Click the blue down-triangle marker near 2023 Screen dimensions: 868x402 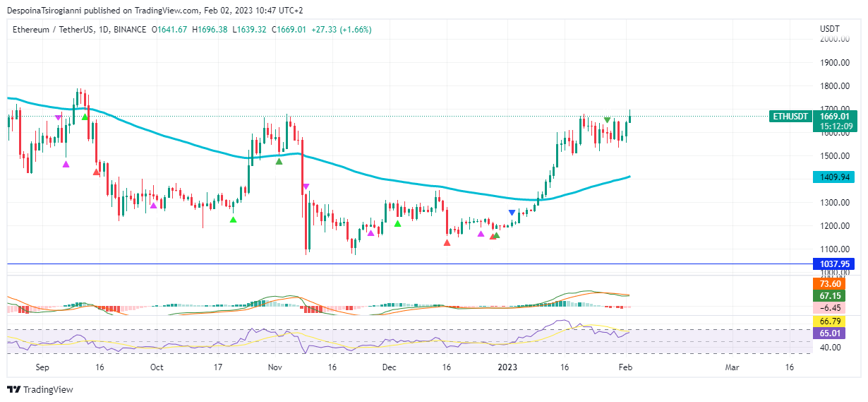pos(512,213)
